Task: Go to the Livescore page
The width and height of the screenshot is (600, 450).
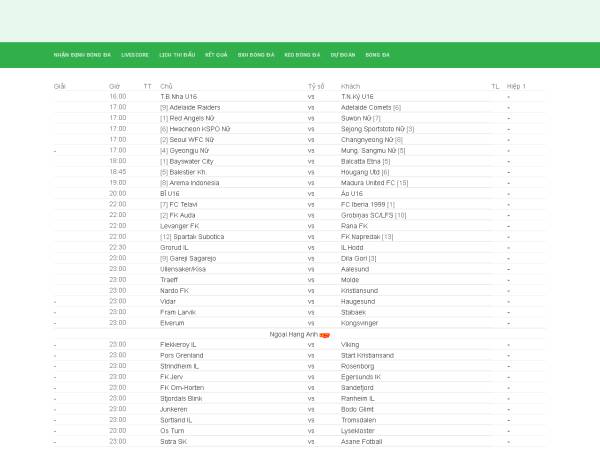Action: point(135,55)
